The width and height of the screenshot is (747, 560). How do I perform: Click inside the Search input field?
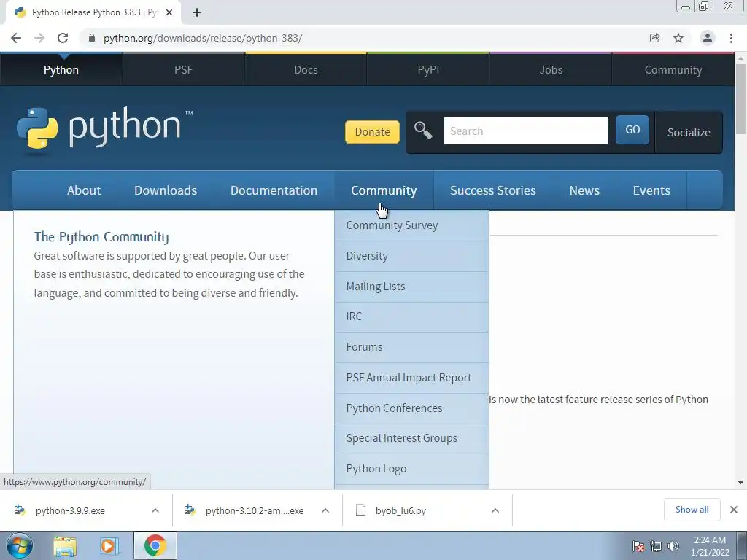pos(525,131)
